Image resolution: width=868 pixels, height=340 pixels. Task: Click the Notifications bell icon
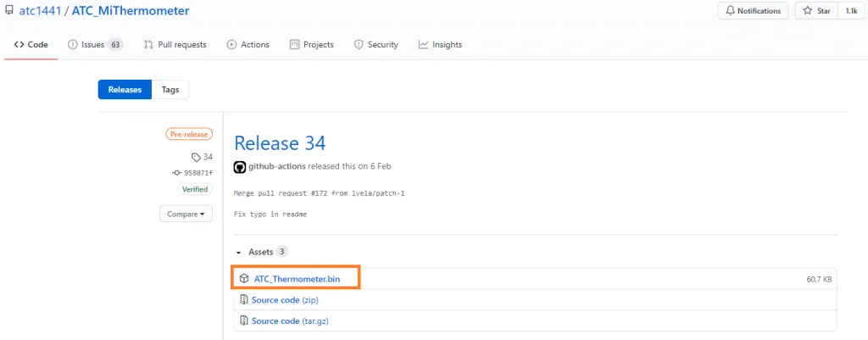[730, 10]
